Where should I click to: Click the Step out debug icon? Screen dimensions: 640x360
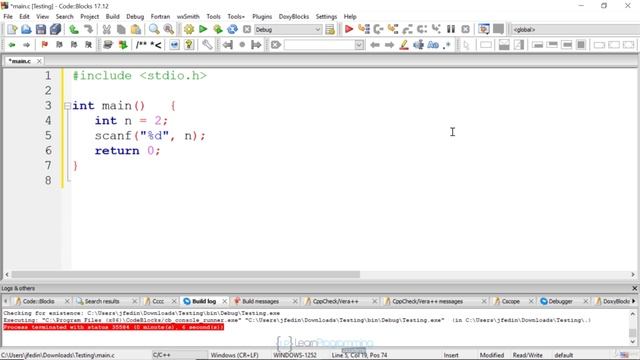(x=407, y=29)
